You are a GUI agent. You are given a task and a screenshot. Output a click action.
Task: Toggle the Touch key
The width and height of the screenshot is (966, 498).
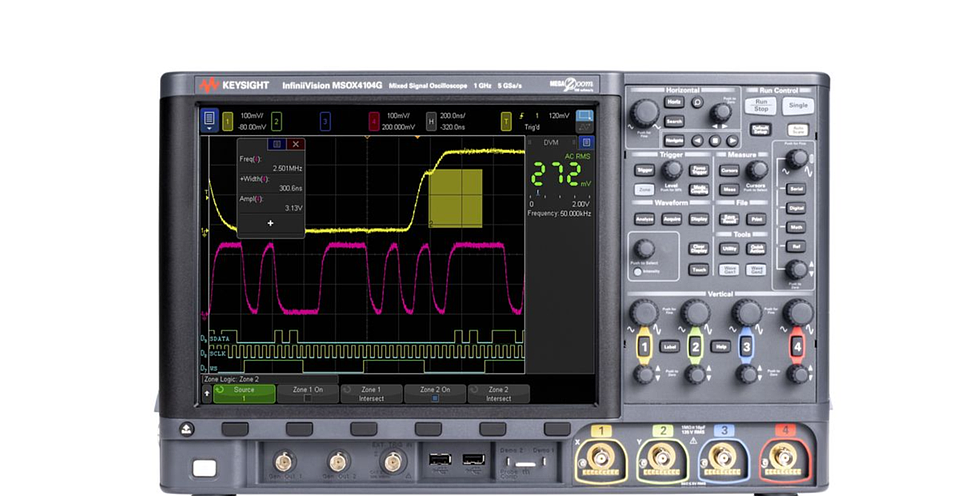coord(698,270)
